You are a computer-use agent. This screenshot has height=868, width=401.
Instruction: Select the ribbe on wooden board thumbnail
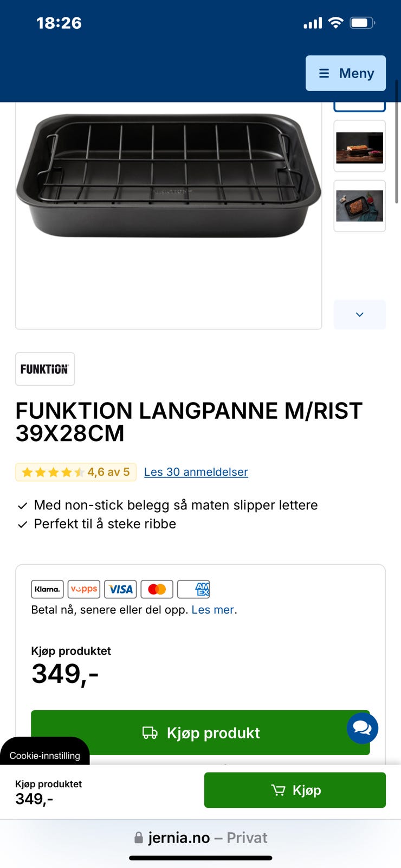coord(359,147)
